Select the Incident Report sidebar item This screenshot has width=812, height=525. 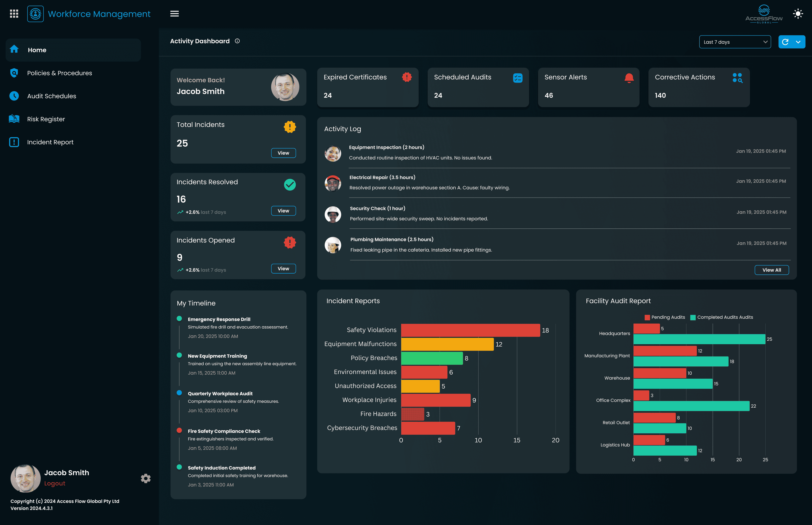50,142
